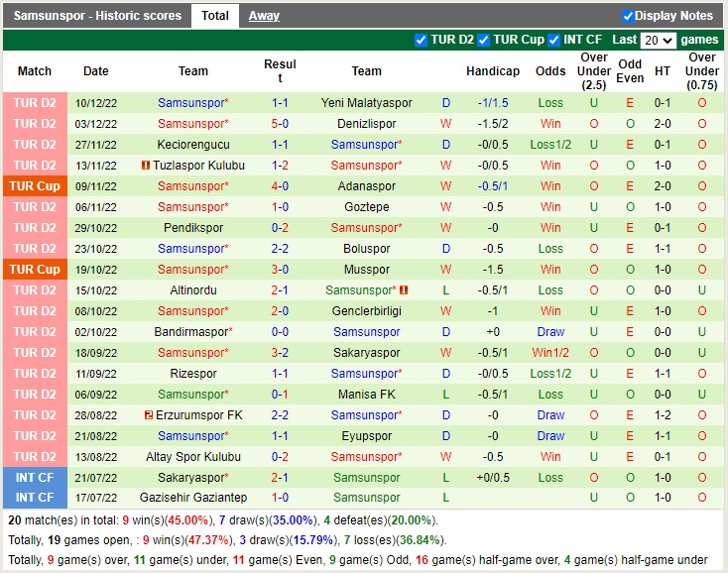Toggle the Display Notes checkbox

(628, 16)
